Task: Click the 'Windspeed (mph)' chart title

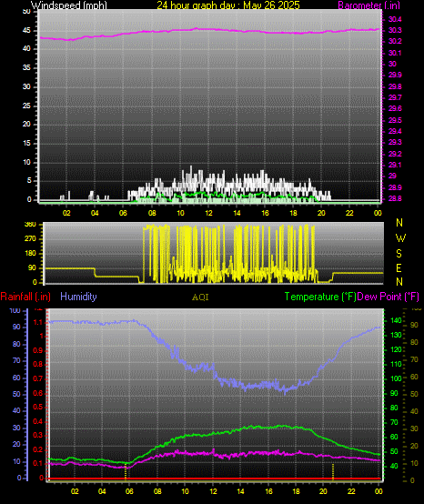Action: click(69, 5)
